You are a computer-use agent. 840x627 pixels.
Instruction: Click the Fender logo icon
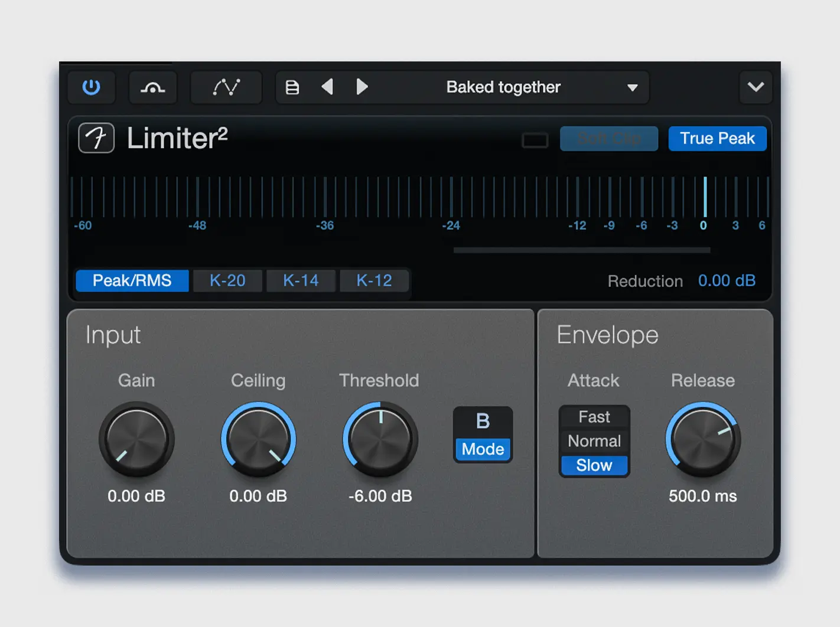(x=96, y=138)
